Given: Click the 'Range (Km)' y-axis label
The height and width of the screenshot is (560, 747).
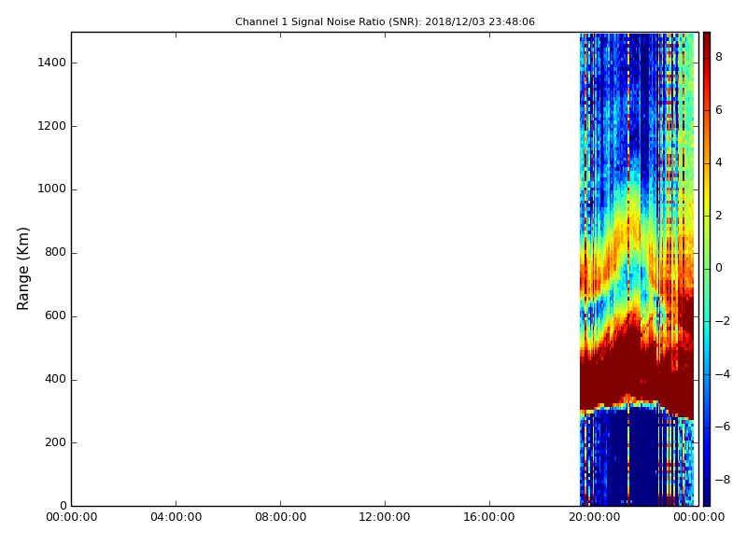Looking at the screenshot, I should (x=22, y=269).
